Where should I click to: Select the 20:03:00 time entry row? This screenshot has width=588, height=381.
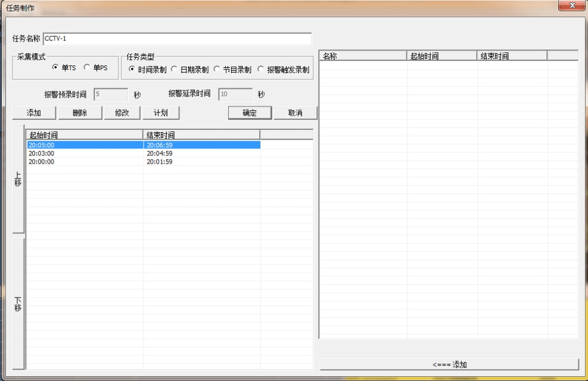click(83, 153)
